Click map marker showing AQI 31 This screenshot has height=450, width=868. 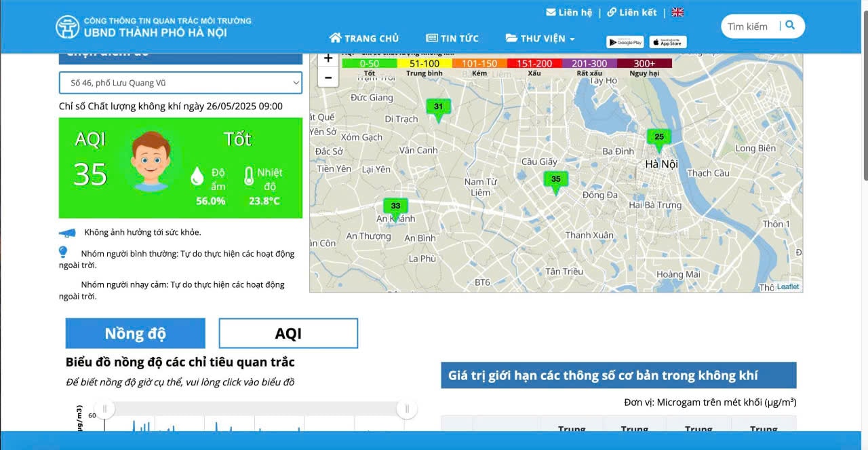point(438,108)
